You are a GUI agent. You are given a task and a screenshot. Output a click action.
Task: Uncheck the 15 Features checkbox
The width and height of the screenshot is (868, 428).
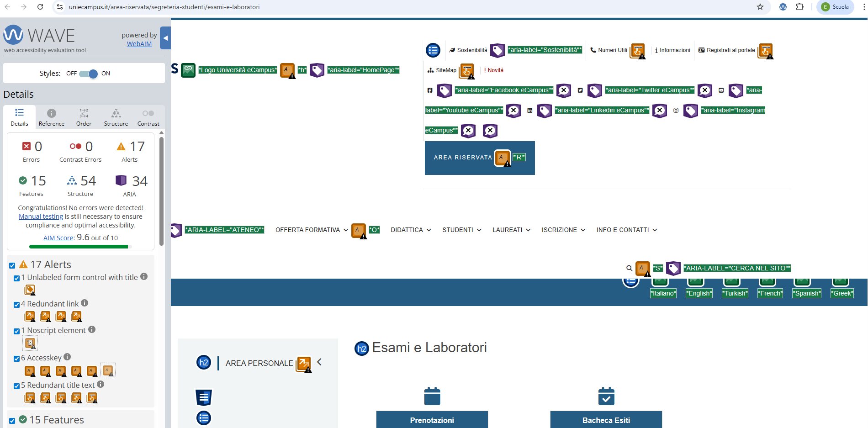tap(12, 421)
